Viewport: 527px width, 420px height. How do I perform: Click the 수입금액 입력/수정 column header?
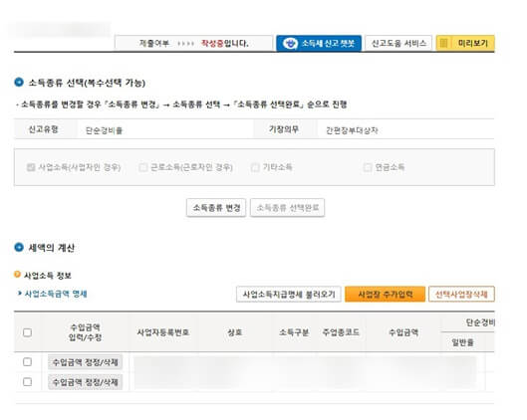click(x=85, y=332)
